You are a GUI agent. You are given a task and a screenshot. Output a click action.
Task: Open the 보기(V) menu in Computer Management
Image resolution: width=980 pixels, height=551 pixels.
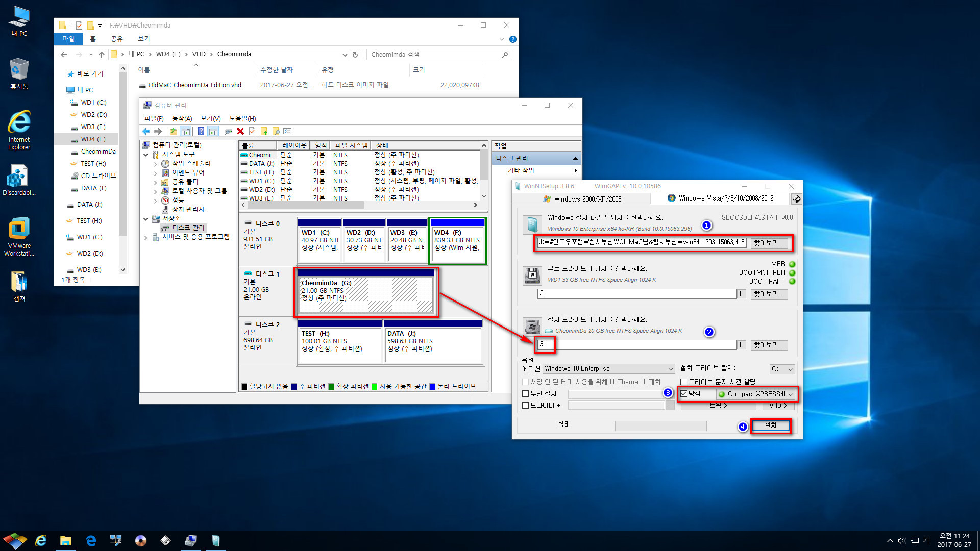pyautogui.click(x=210, y=118)
